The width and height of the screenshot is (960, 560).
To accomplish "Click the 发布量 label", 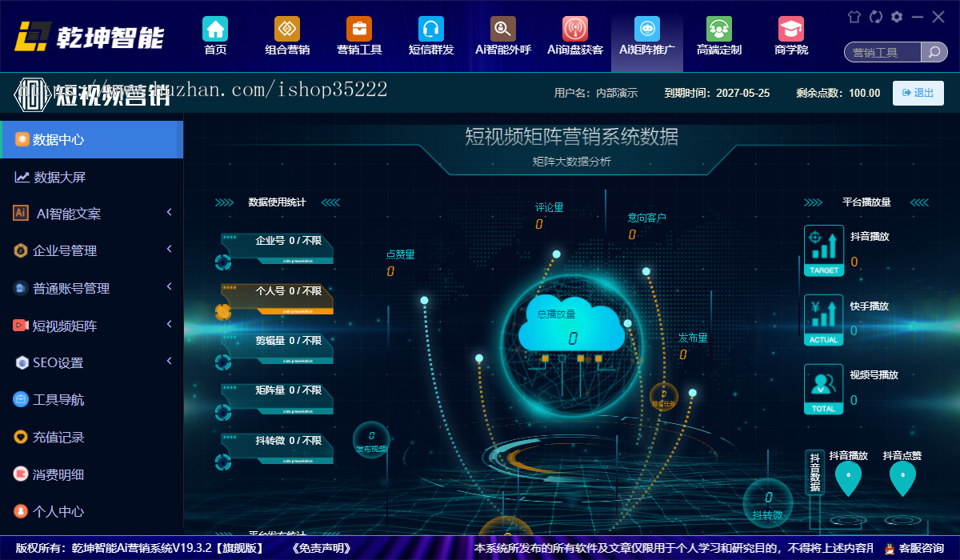I will (x=694, y=338).
